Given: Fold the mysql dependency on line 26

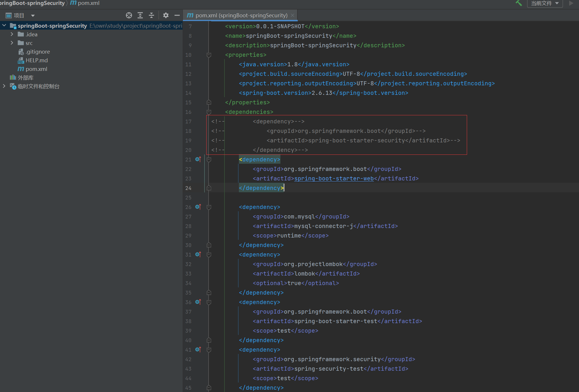Looking at the screenshot, I should coord(209,207).
